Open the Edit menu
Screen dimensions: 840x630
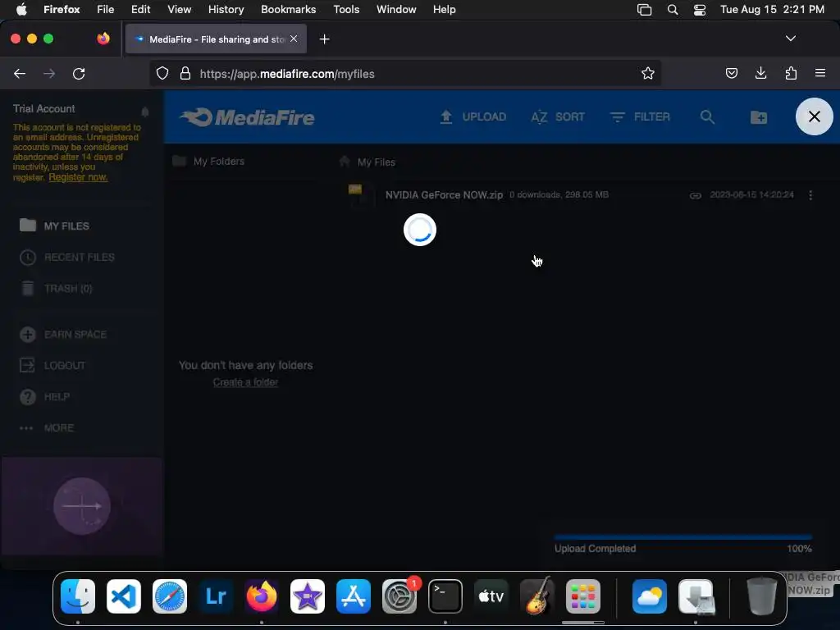pos(141,10)
